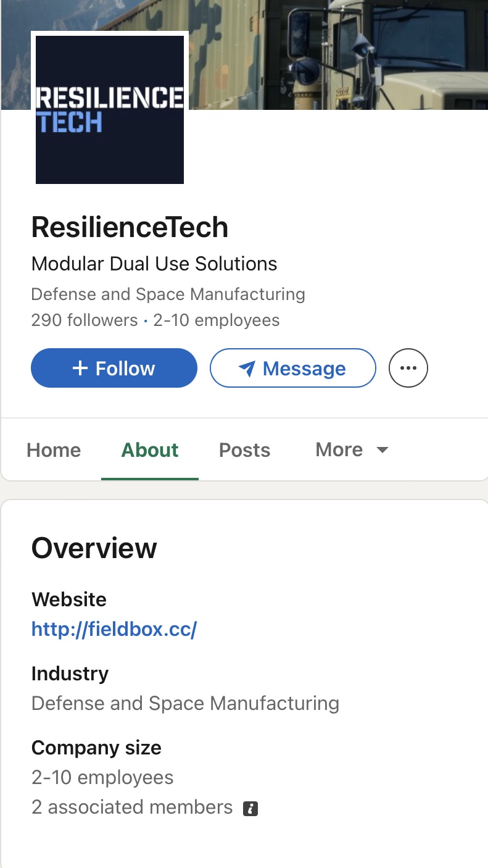Click 2-10 employees beside the follower count
488x868 pixels.
click(216, 320)
